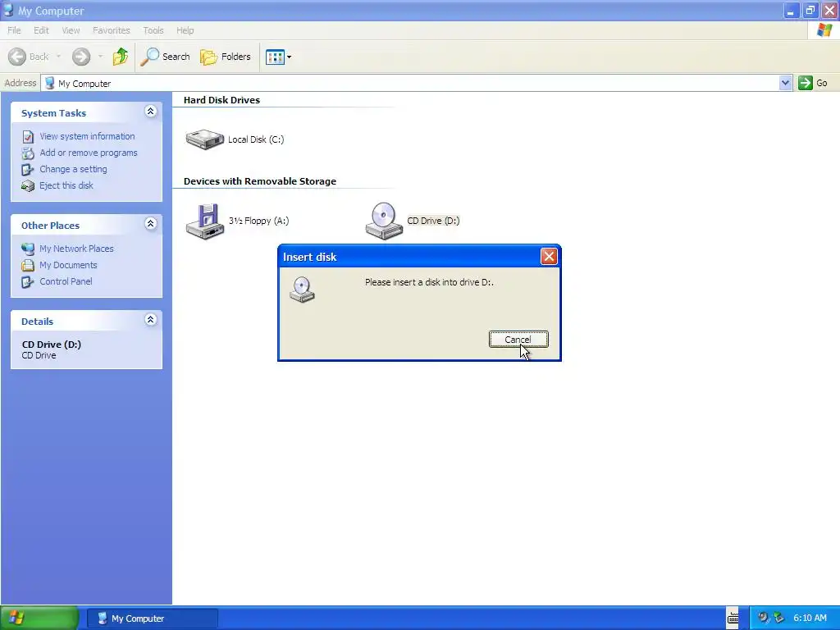Click the My Computer taskbar button
This screenshot has width=840, height=630.
[152, 619]
